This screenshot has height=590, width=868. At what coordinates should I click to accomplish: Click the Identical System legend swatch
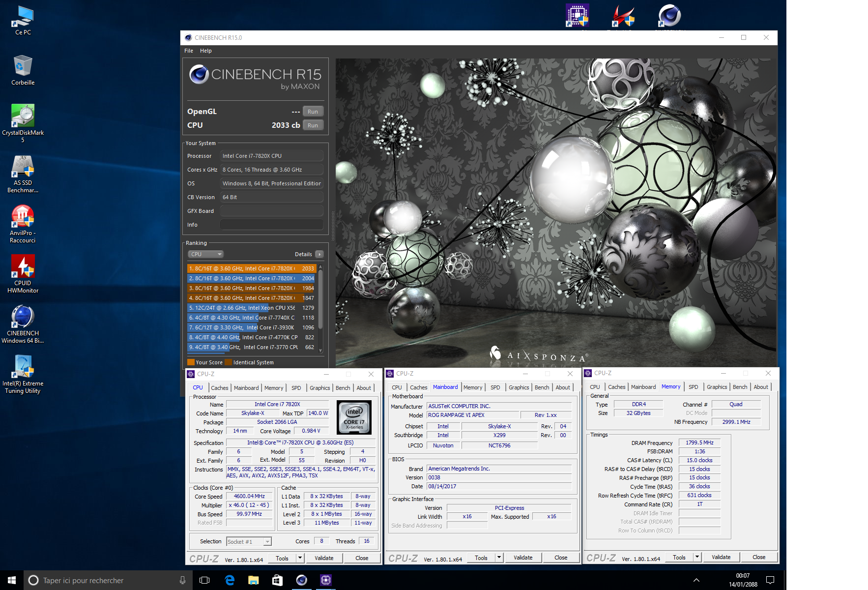pyautogui.click(x=228, y=362)
